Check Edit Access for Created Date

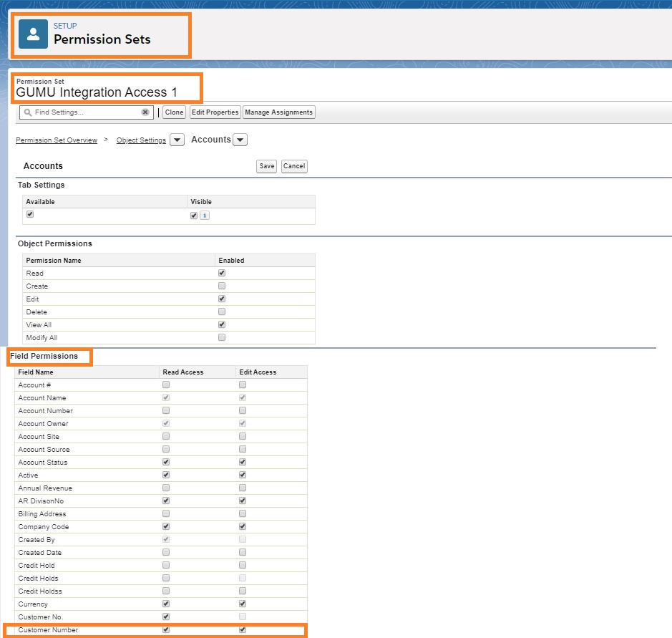pyautogui.click(x=243, y=552)
